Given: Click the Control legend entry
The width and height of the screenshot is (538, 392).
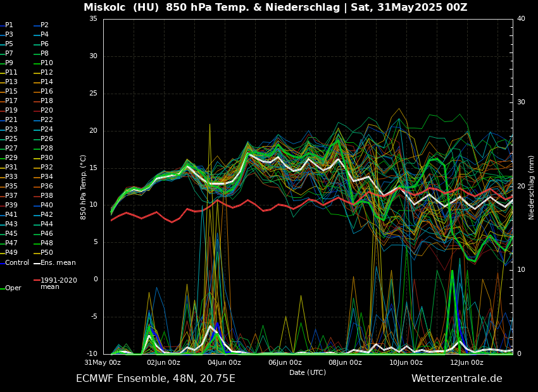Looking at the screenshot, I should tap(17, 262).
